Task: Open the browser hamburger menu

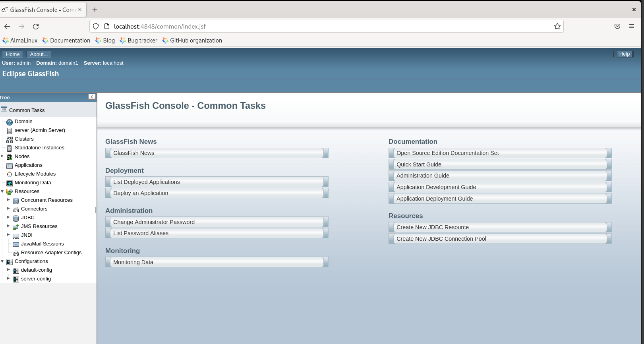Action: pyautogui.click(x=632, y=26)
